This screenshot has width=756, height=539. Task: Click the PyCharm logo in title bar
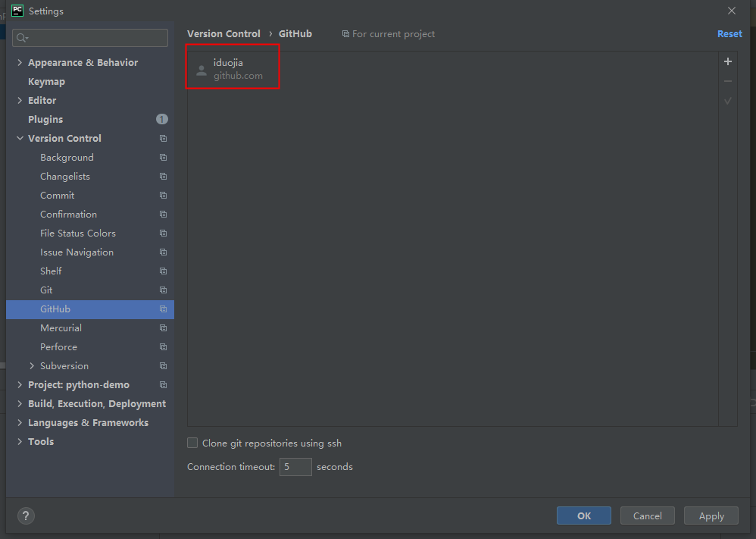[17, 11]
